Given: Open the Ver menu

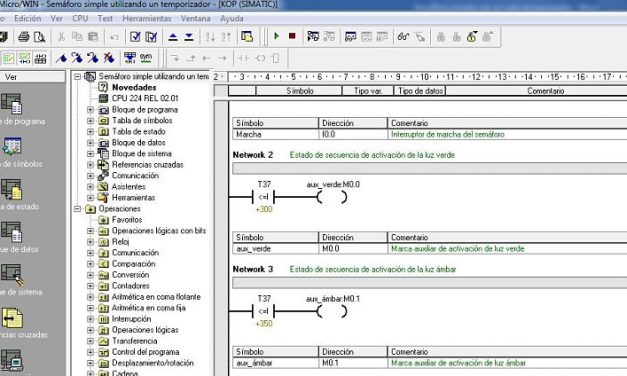Looking at the screenshot, I should coord(56,18).
